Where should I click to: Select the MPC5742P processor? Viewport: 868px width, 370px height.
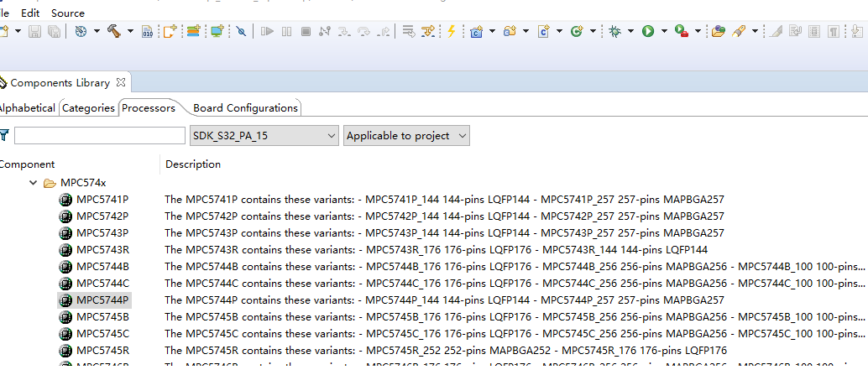(x=102, y=216)
